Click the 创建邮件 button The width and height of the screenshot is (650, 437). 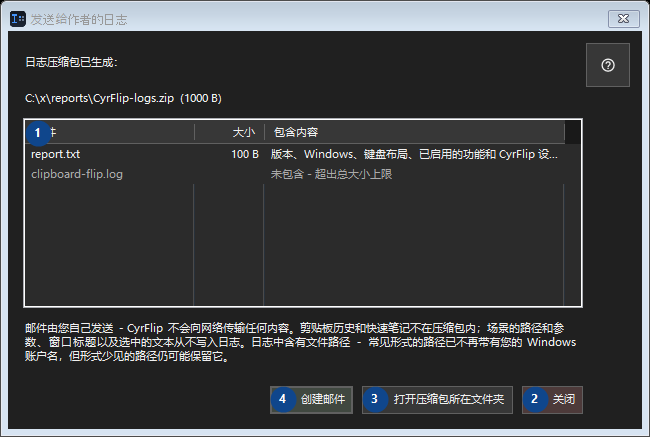tap(311, 400)
